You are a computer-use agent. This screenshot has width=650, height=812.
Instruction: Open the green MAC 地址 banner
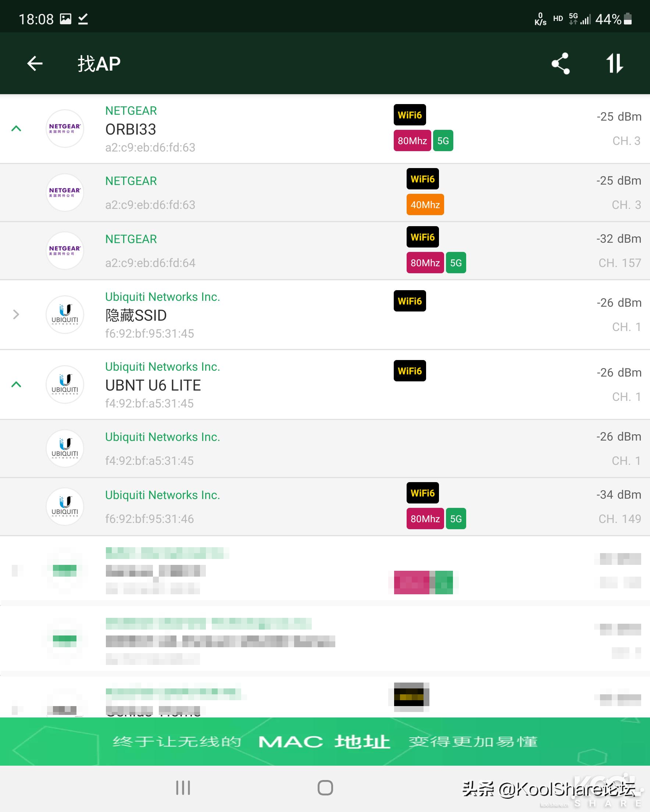tap(325, 741)
